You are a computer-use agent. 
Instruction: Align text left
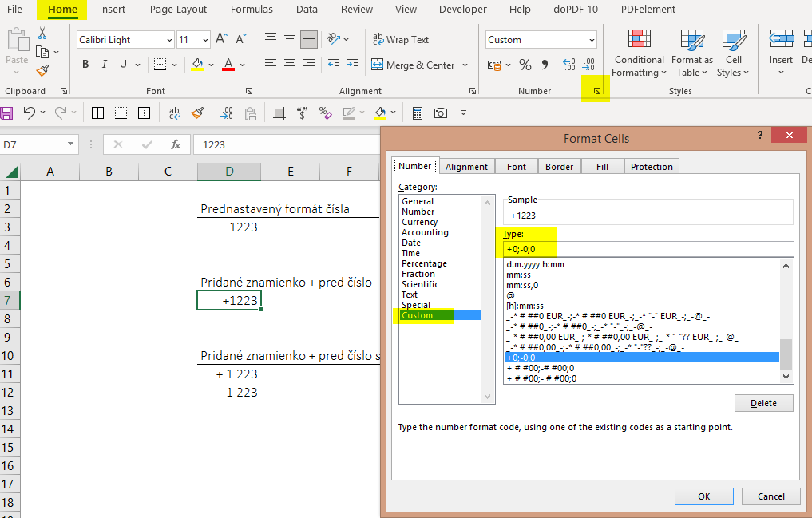point(271,64)
